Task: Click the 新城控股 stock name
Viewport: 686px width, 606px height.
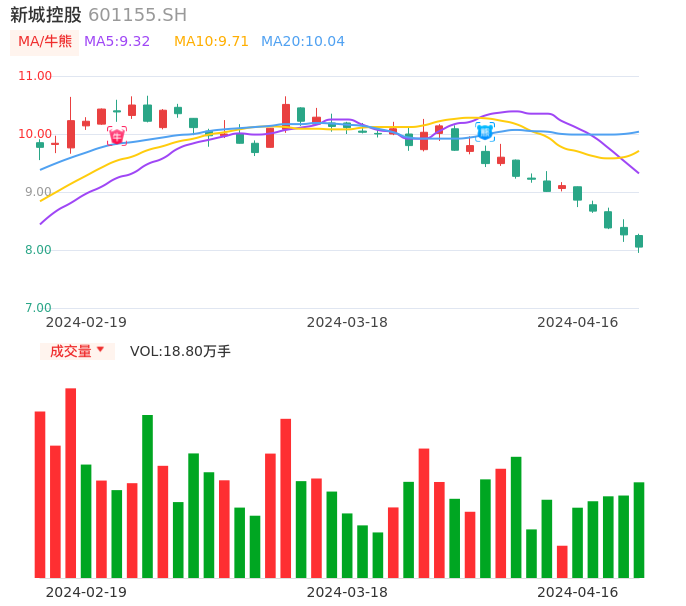Action: coord(46,15)
